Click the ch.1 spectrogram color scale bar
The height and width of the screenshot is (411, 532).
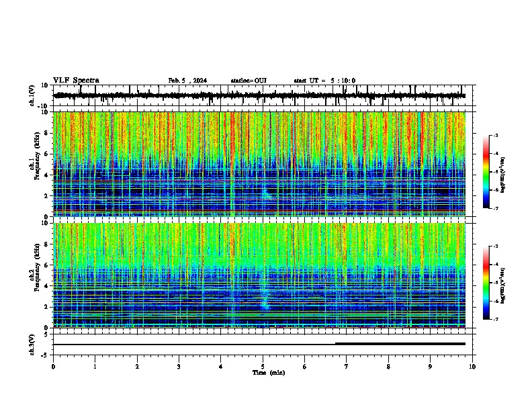coord(486,172)
